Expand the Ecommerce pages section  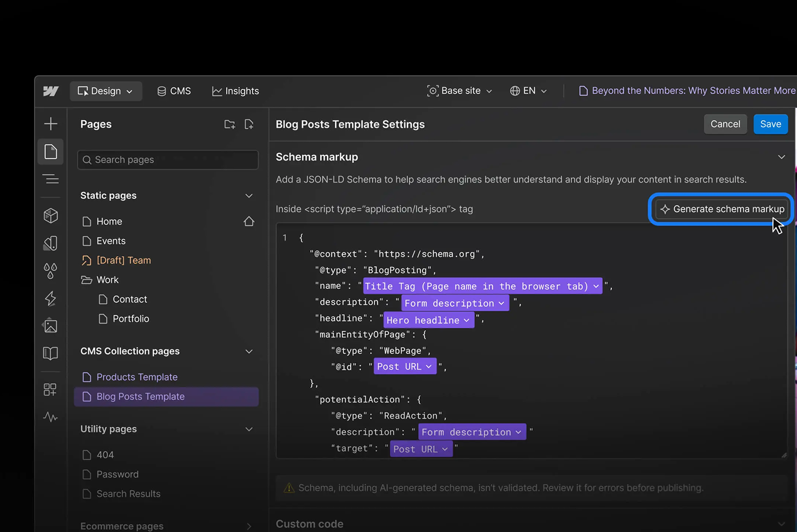click(248, 526)
